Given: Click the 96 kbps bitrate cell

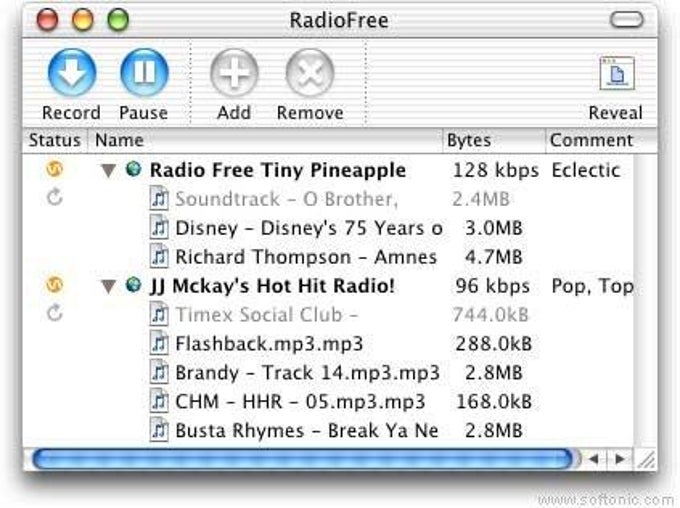Looking at the screenshot, I should pos(493,286).
